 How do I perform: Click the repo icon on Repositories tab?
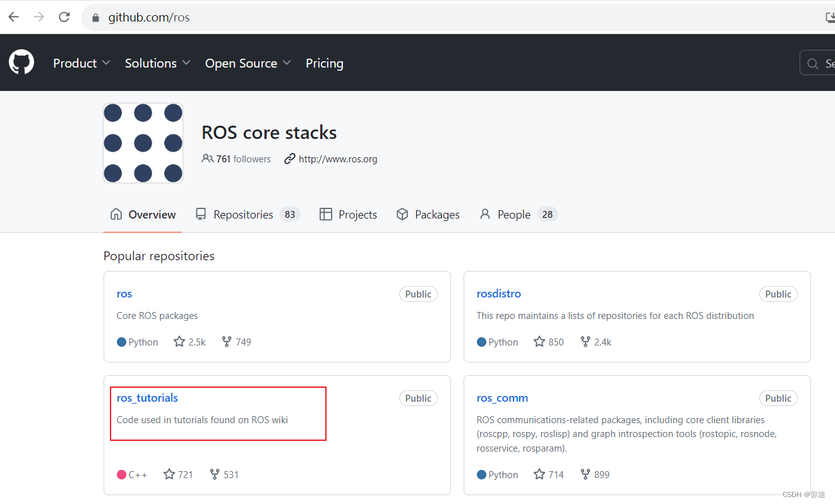click(x=201, y=214)
